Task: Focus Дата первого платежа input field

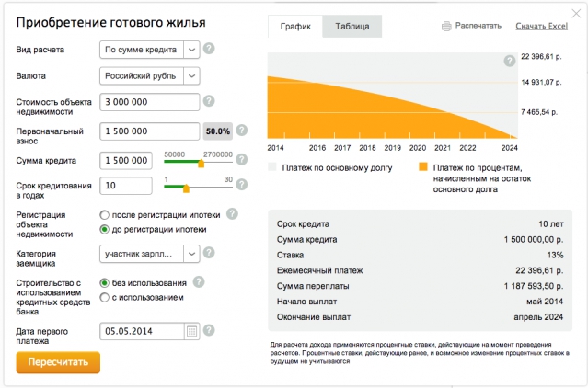Action: 142,331
